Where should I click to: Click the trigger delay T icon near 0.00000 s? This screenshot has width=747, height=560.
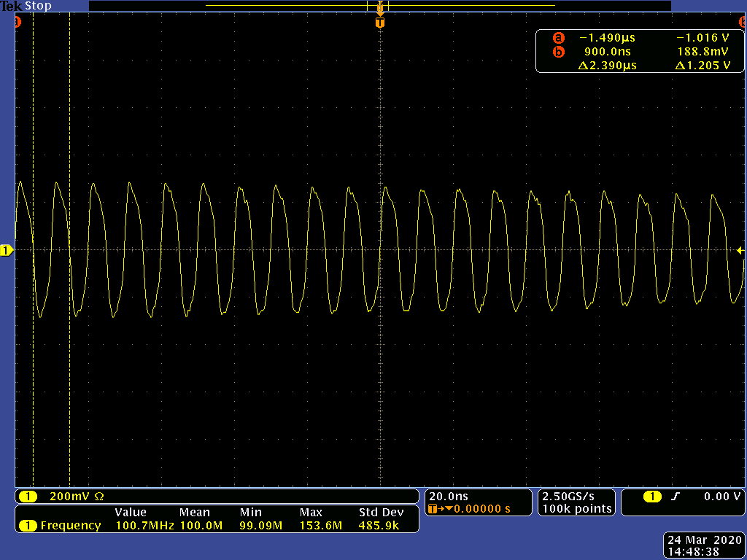tap(433, 509)
